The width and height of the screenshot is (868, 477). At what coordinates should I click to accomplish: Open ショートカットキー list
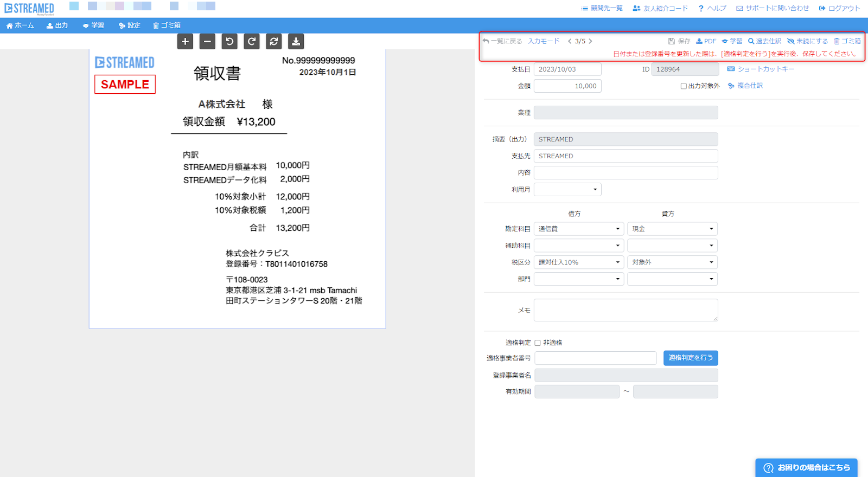point(761,69)
